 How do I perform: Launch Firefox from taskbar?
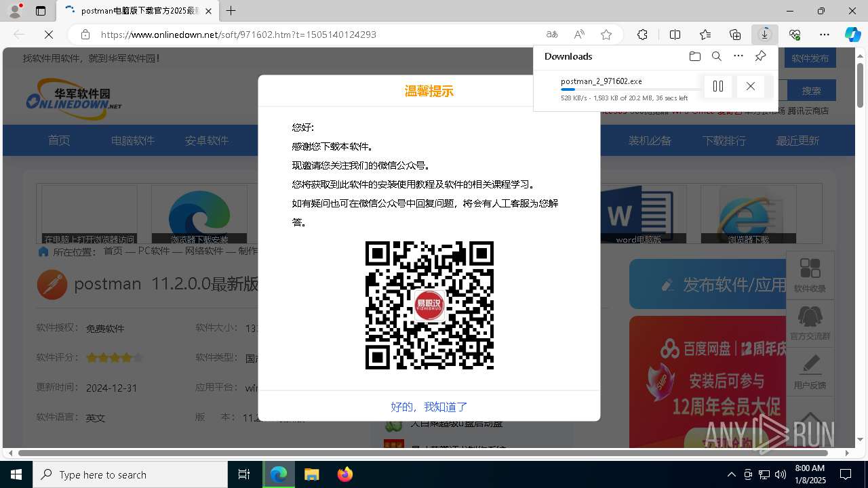pos(345,474)
